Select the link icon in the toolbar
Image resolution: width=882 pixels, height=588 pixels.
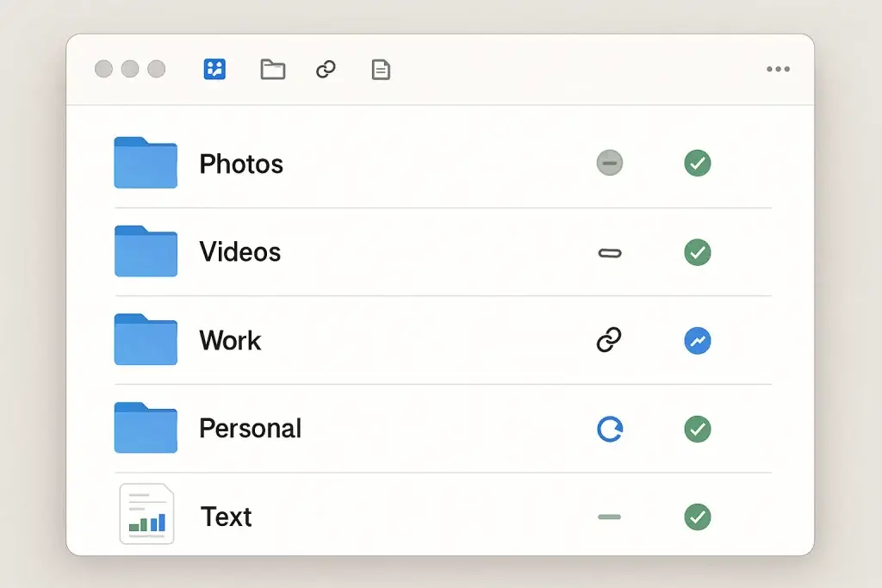point(326,69)
